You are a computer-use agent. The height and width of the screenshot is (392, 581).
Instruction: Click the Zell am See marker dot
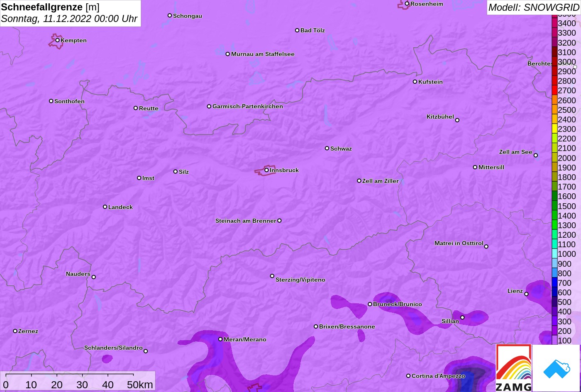pyautogui.click(x=536, y=156)
